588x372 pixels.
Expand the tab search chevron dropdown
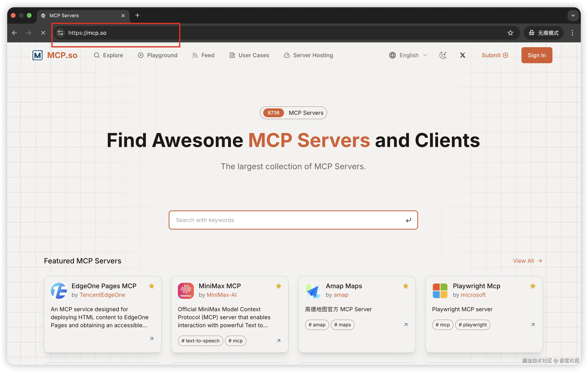pyautogui.click(x=573, y=16)
